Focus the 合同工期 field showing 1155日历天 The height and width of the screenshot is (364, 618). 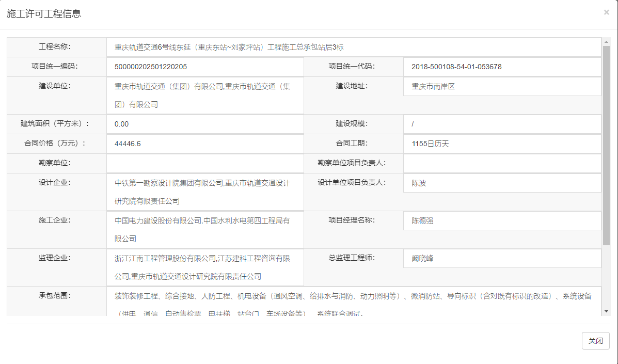pos(502,144)
